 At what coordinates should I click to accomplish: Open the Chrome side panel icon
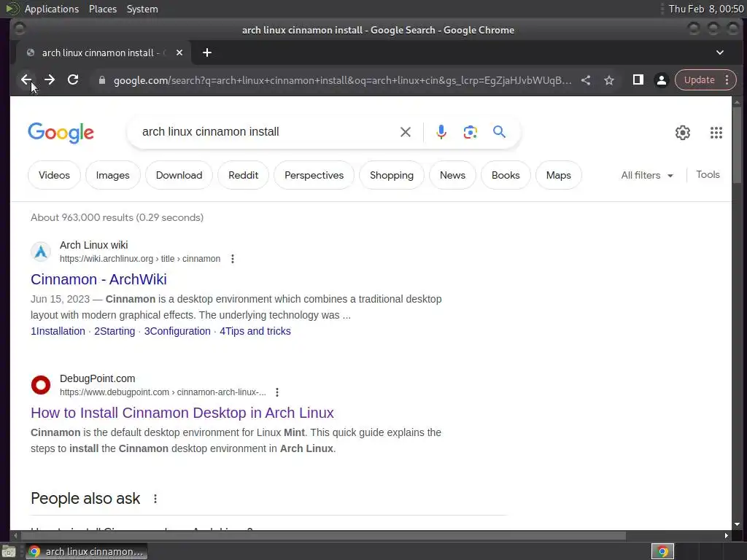point(638,79)
